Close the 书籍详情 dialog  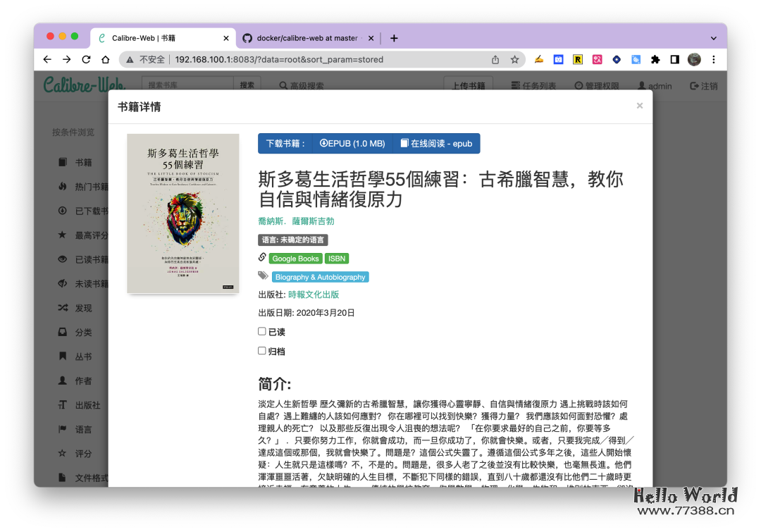coord(640,106)
